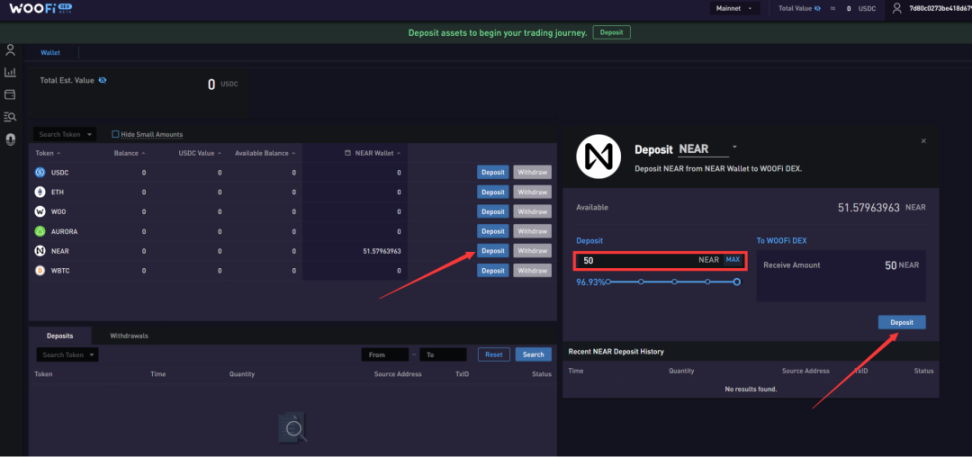This screenshot has width=972, height=457.
Task: Click the 51.57963963 NEAR Wallet value in table
Action: [381, 251]
